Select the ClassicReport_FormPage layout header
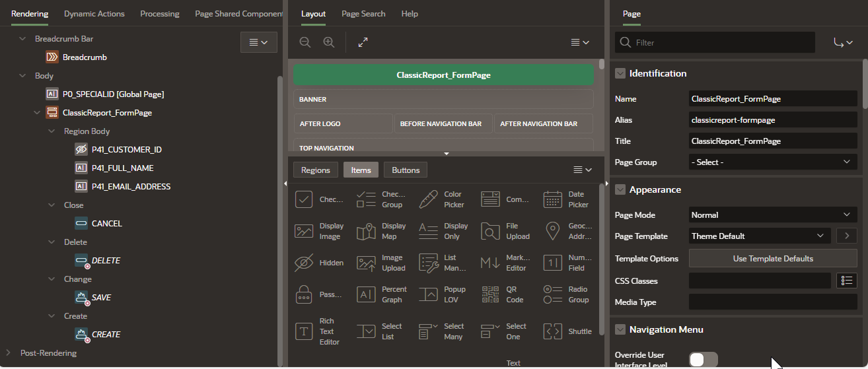The height and width of the screenshot is (369, 868). tap(444, 75)
